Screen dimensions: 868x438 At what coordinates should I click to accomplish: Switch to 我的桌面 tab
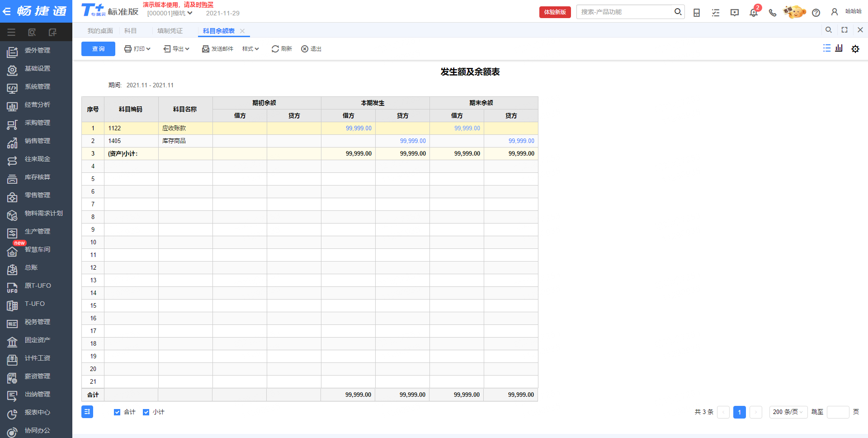(100, 31)
